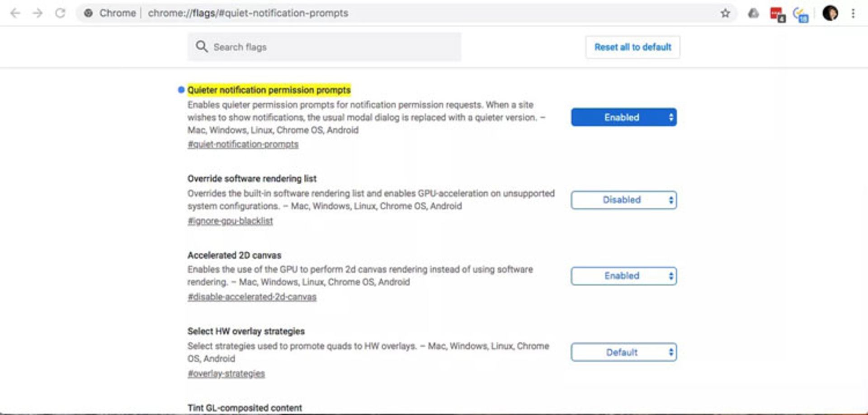Change Quieter notification permission prompts to Disabled
This screenshot has width=868, height=415.
(623, 117)
